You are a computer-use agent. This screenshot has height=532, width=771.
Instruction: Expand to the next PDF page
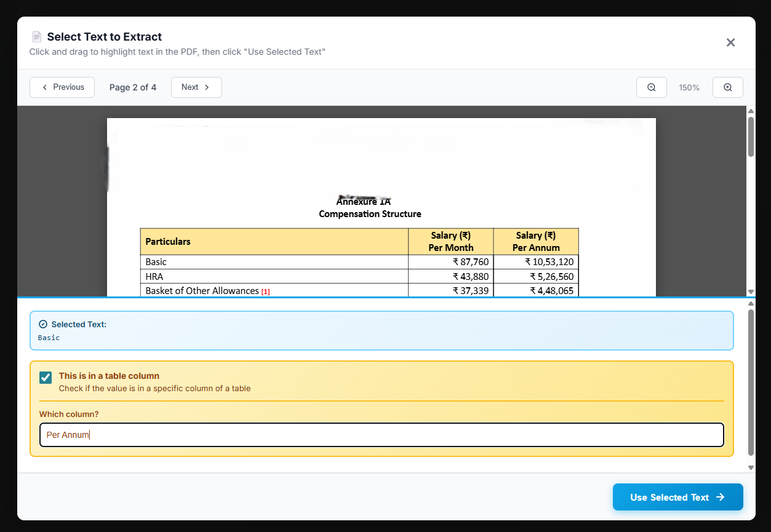[x=196, y=87]
